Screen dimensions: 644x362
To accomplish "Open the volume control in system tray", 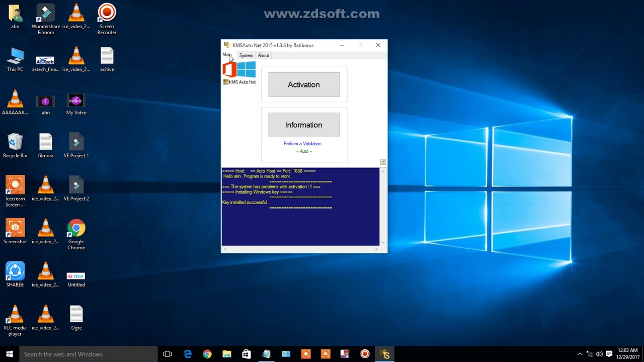I will (x=599, y=354).
